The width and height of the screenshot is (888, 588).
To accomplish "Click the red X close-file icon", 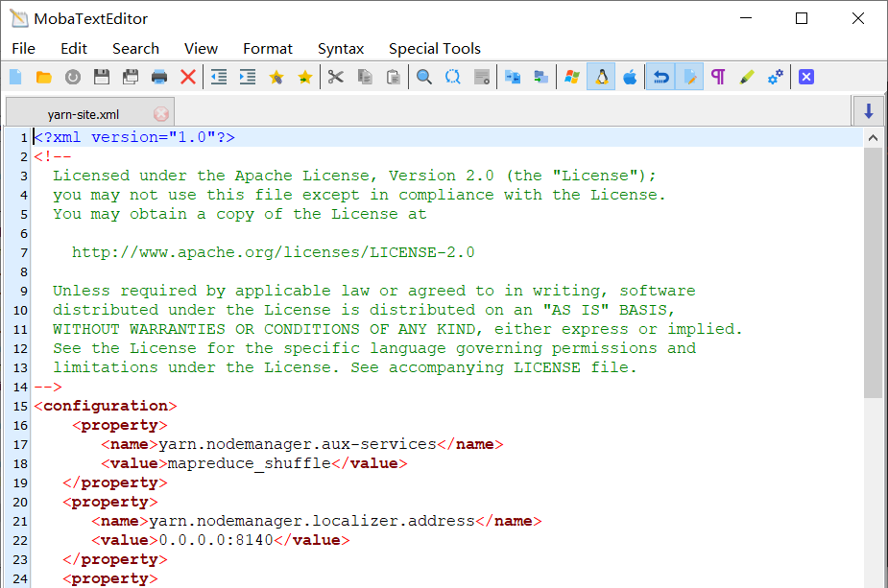I will coord(188,77).
